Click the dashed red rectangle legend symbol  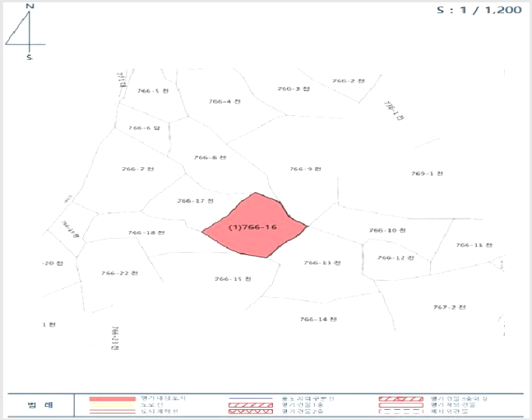pyautogui.click(x=401, y=411)
